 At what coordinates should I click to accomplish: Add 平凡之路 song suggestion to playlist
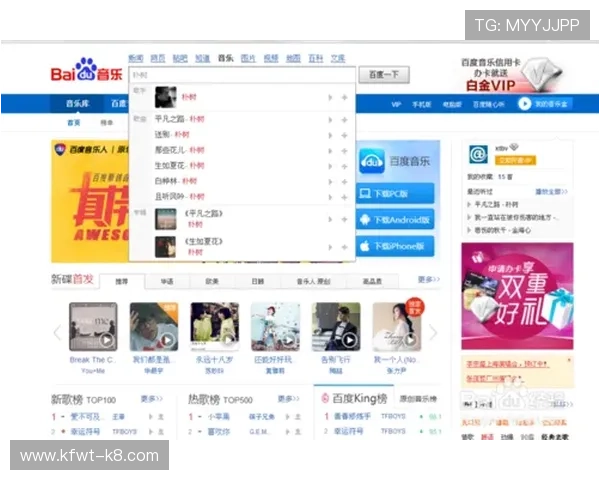(x=344, y=120)
